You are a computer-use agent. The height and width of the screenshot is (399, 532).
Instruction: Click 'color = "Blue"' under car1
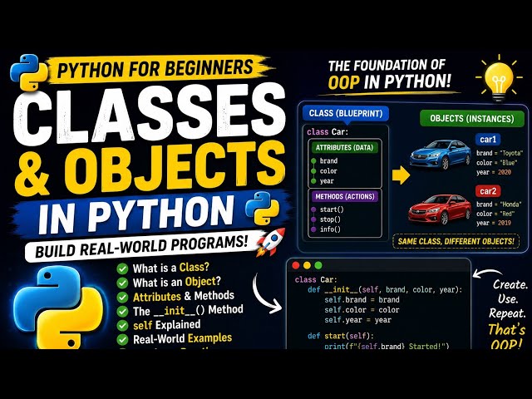click(497, 163)
